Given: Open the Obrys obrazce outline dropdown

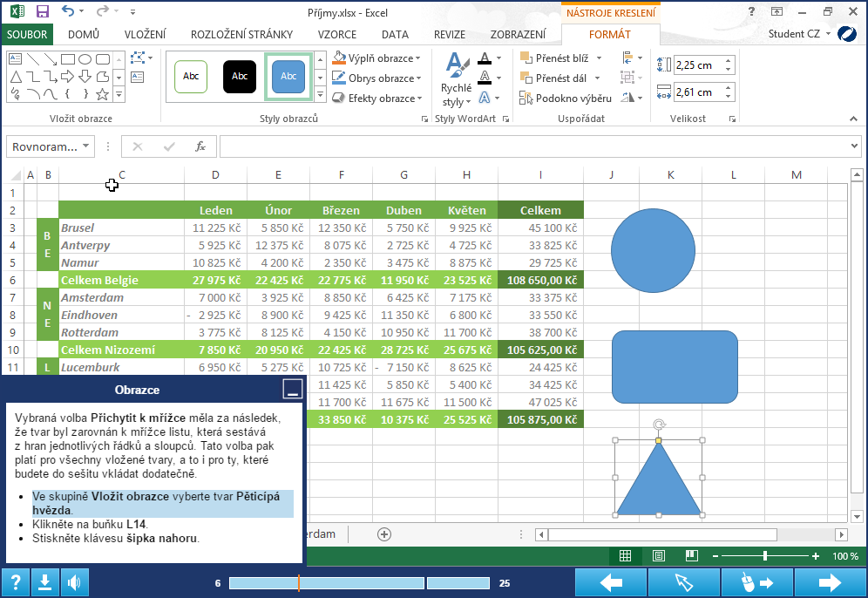Looking at the screenshot, I should click(376, 78).
